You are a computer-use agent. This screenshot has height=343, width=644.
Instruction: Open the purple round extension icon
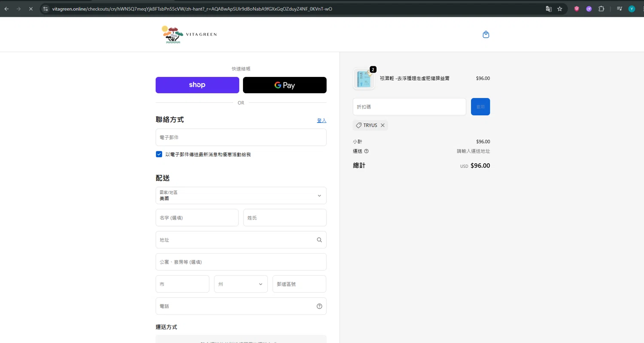tap(589, 9)
